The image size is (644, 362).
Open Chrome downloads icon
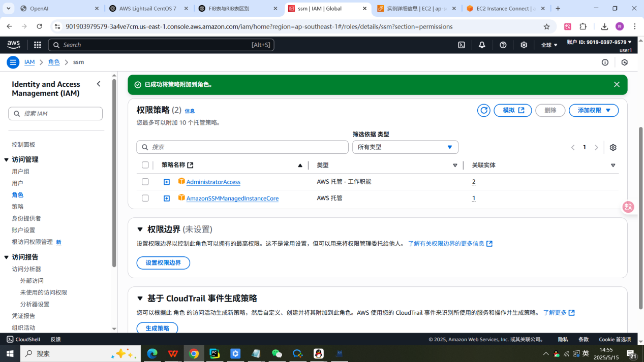point(604,26)
